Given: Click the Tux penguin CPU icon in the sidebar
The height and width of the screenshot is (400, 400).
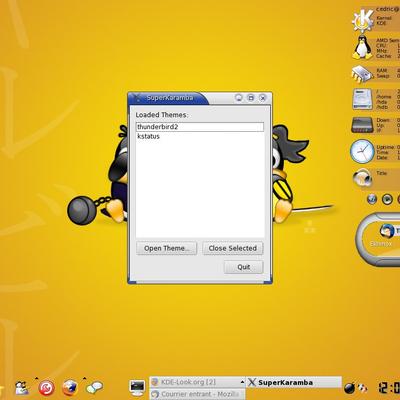Looking at the screenshot, I should [362, 47].
